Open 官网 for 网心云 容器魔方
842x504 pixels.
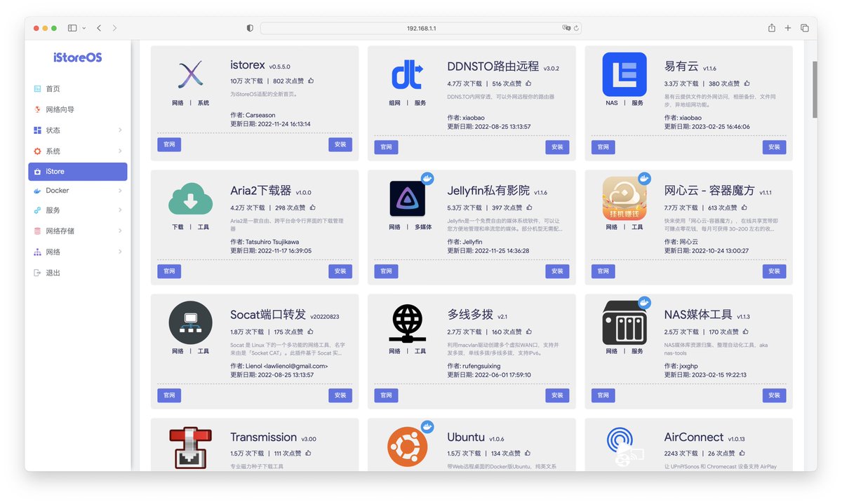pyautogui.click(x=603, y=271)
